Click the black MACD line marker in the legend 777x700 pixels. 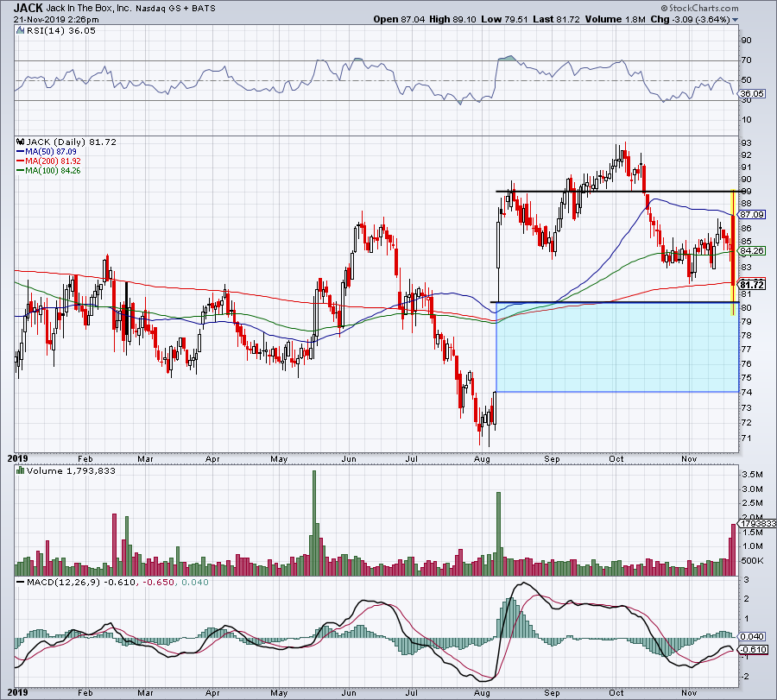(x=21, y=582)
